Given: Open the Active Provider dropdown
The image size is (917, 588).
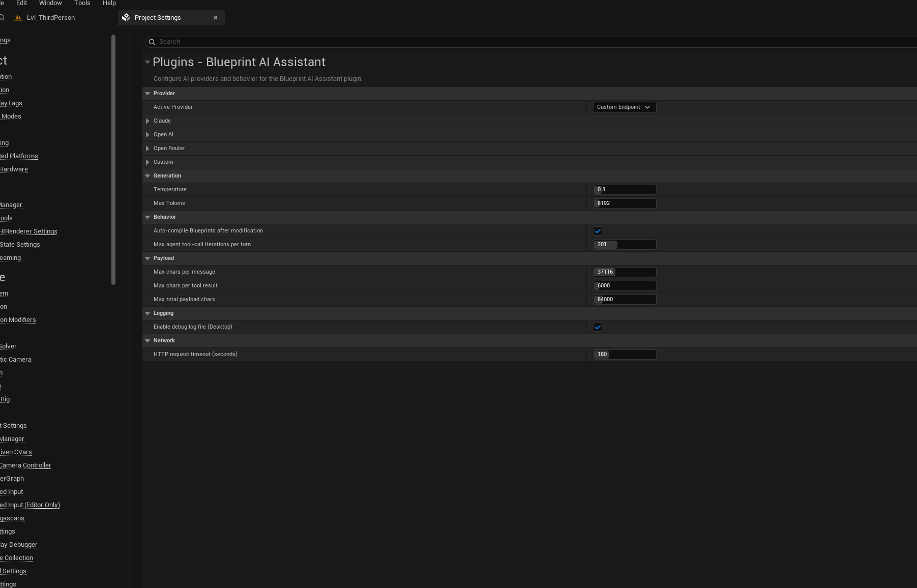Looking at the screenshot, I should pyautogui.click(x=624, y=107).
